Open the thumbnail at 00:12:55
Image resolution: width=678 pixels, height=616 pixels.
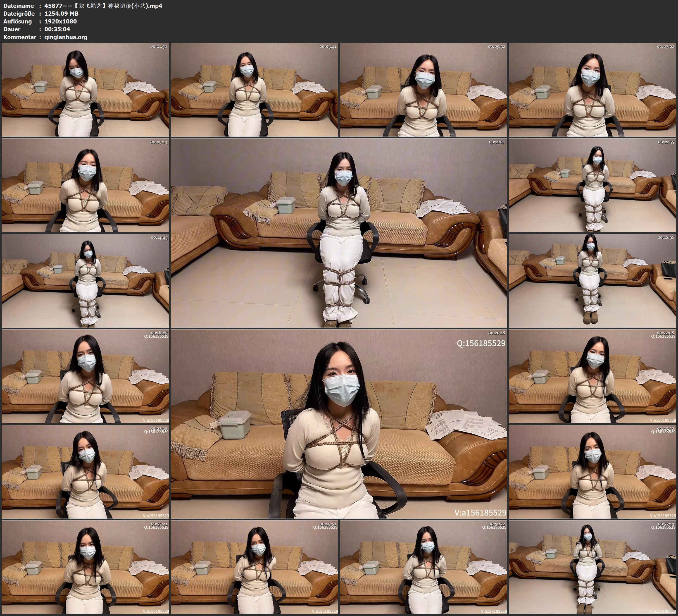tap(593, 185)
